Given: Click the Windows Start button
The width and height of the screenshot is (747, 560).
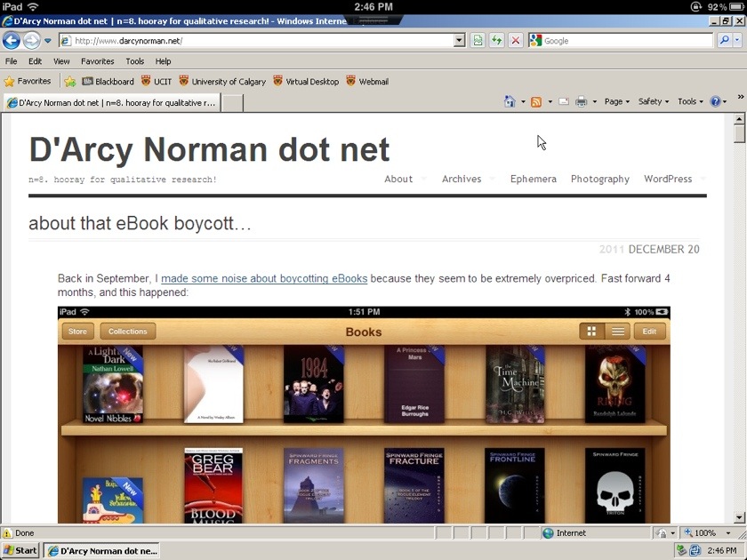Looking at the screenshot, I should [x=20, y=550].
